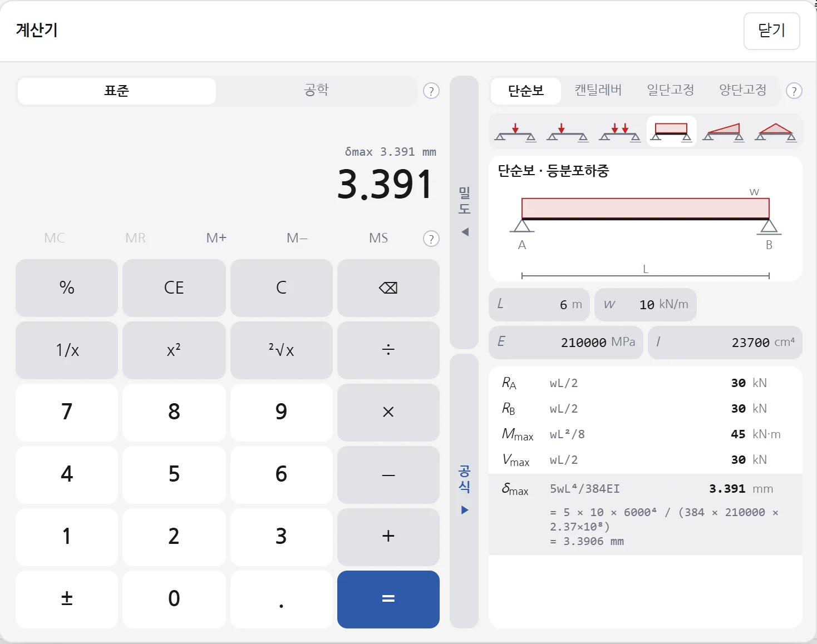The image size is (817, 644).
Task: Collapse the 밀도 side panel strip
Action: point(464,212)
